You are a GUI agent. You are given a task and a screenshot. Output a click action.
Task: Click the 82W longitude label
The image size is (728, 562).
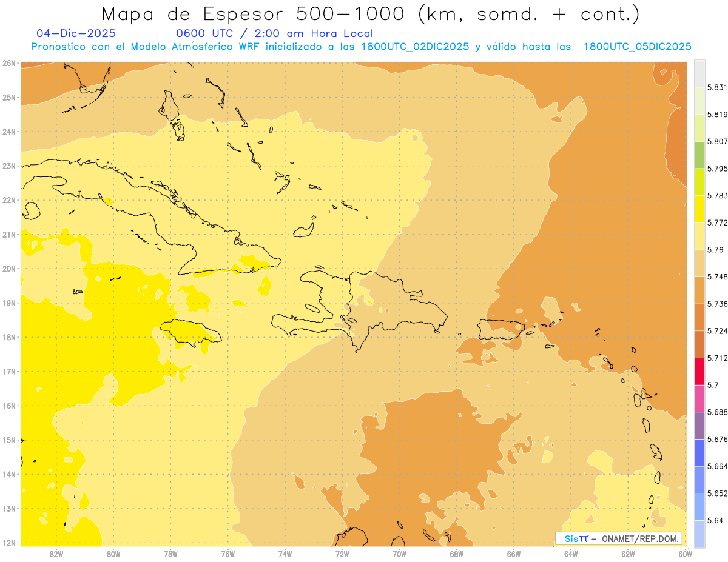point(56,554)
